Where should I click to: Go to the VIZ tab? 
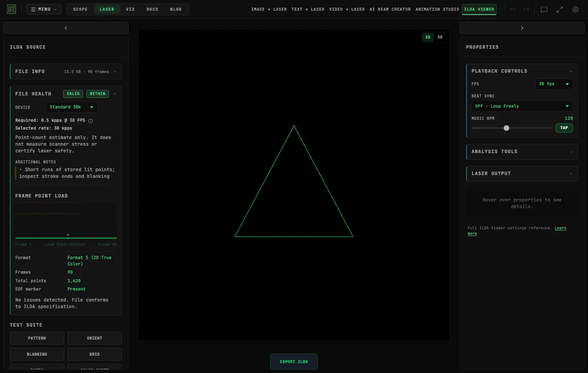(130, 9)
